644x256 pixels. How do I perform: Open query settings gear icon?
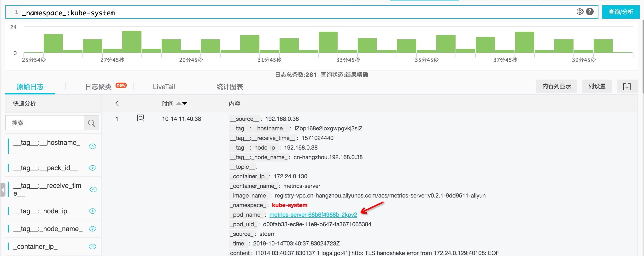pyautogui.click(x=580, y=12)
